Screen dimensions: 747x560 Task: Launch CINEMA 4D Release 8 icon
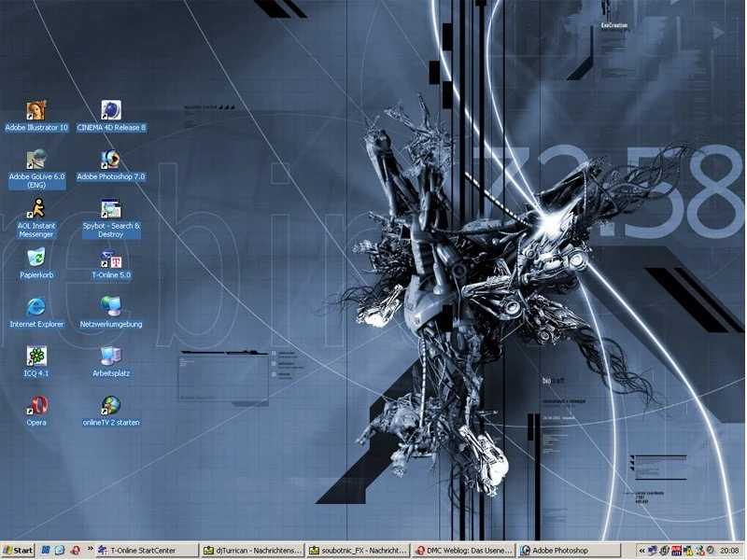(111, 111)
